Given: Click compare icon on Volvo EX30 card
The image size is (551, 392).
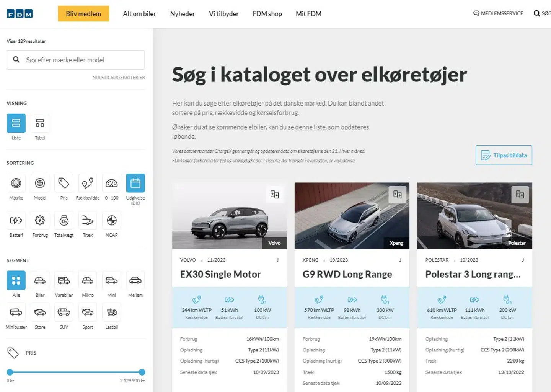Looking at the screenshot, I should coord(274,194).
